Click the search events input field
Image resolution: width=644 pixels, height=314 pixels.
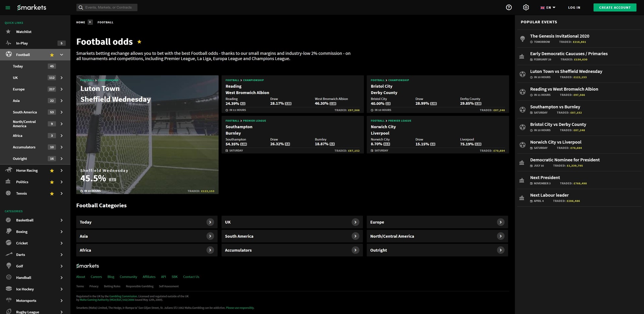pyautogui.click(x=107, y=7)
